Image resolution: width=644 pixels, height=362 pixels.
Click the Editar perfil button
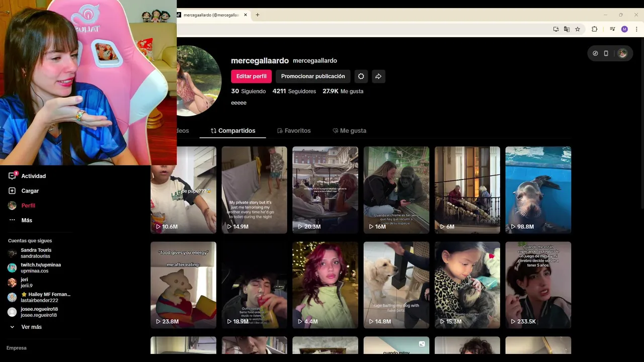(251, 76)
